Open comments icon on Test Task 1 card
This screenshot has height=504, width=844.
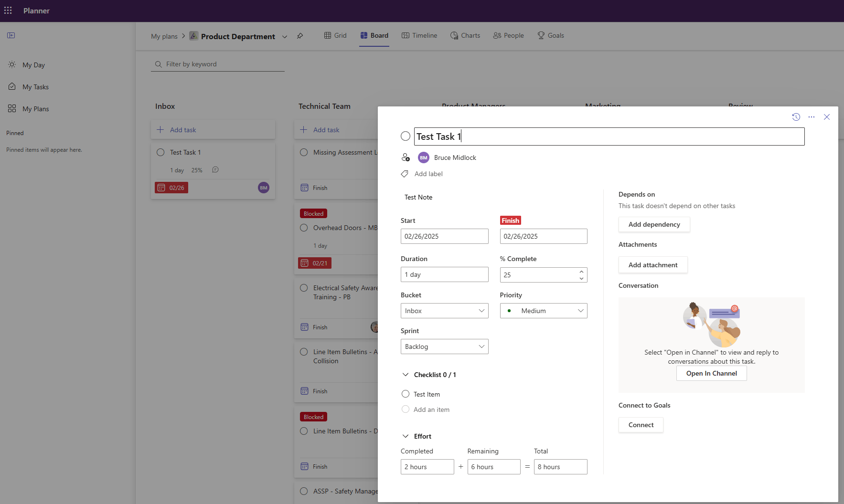click(215, 169)
